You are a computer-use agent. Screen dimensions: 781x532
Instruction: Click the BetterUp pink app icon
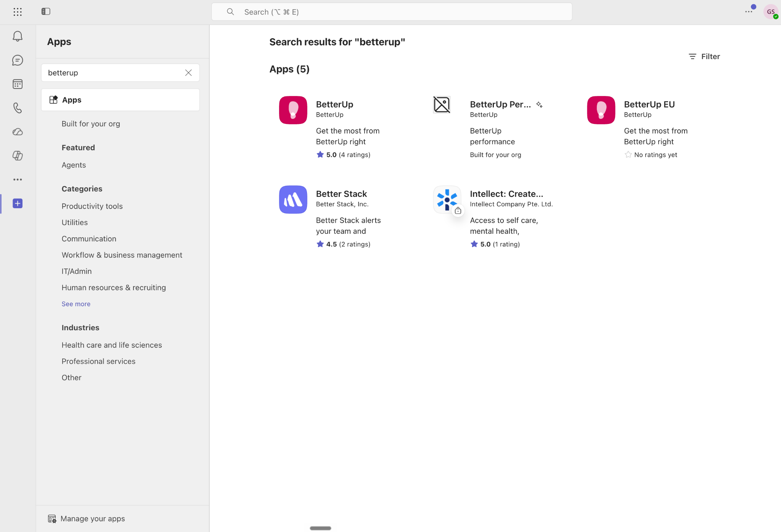293,110
